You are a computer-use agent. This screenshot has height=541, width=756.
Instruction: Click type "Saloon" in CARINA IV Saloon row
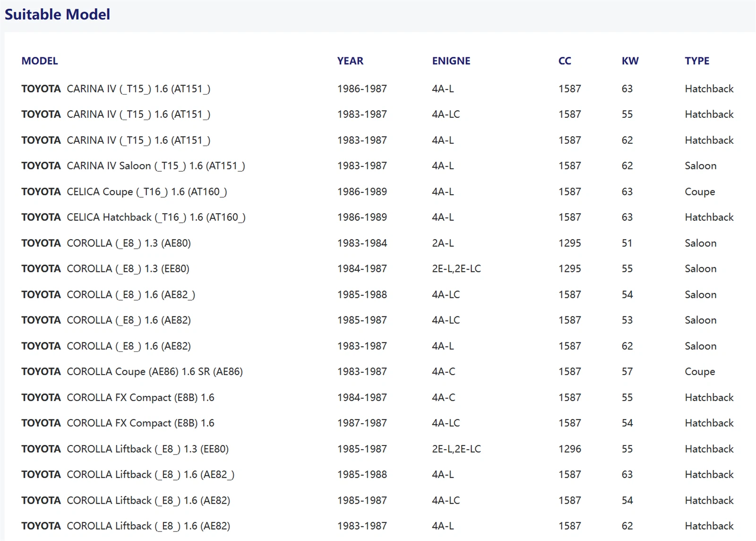[x=701, y=166]
